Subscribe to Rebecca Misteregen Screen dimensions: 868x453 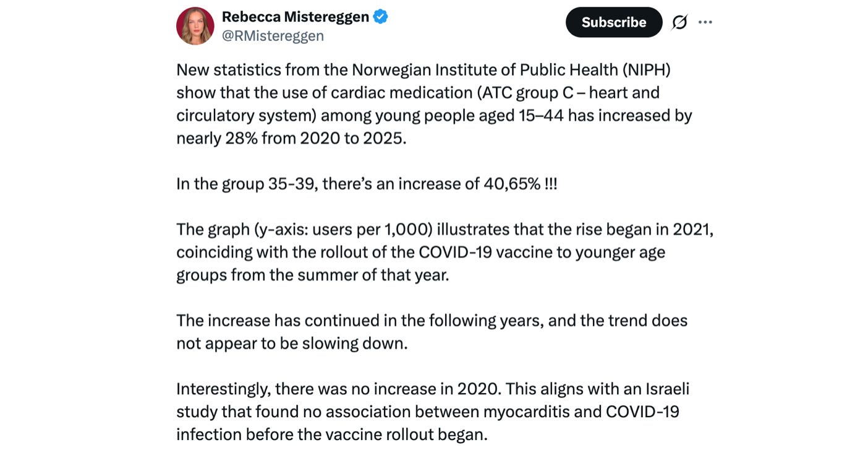click(614, 22)
